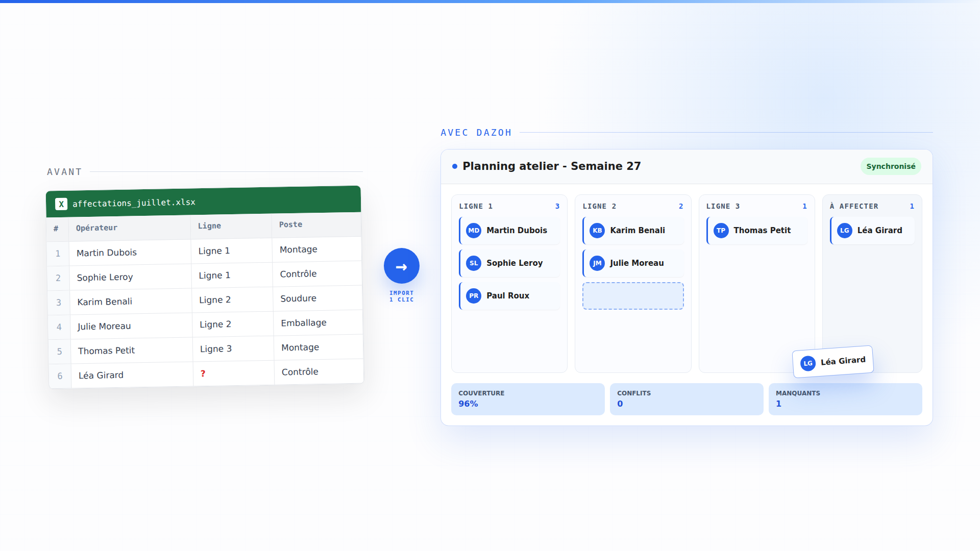
Task: Select row number 1 in the spreadsheet
Action: [x=58, y=254]
